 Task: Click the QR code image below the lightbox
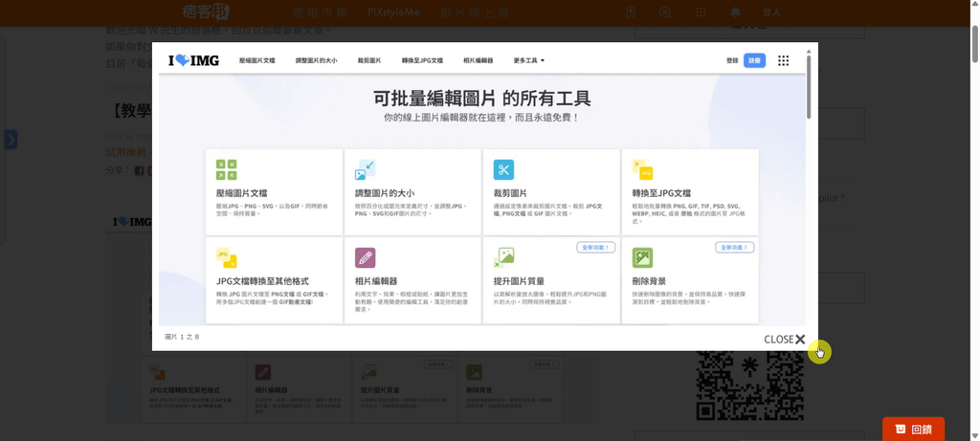(x=750, y=386)
